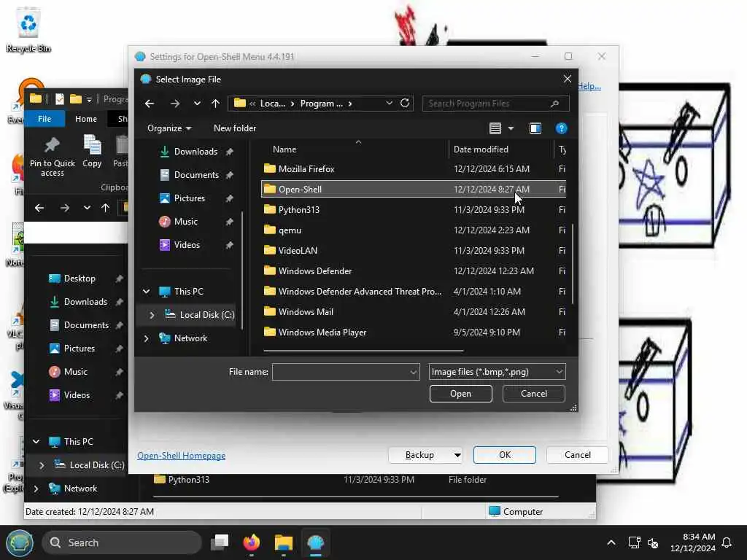Open the Recycle Bin desktop icon
This screenshot has width=747, height=560.
click(28, 29)
